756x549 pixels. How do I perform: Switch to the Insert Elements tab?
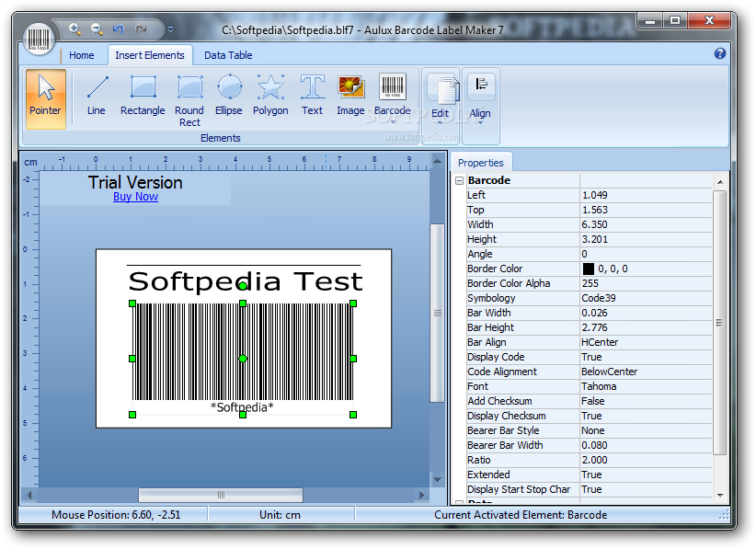[150, 55]
